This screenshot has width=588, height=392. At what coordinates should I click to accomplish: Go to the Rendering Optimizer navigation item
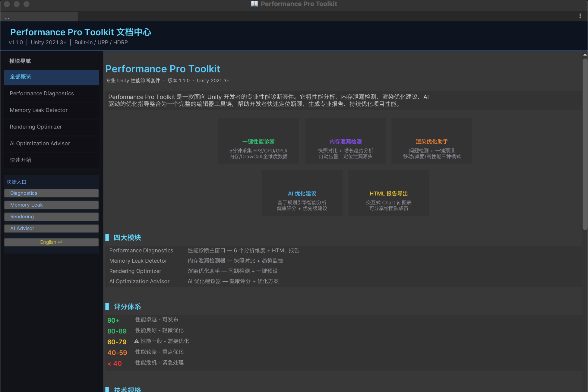[x=51, y=127]
